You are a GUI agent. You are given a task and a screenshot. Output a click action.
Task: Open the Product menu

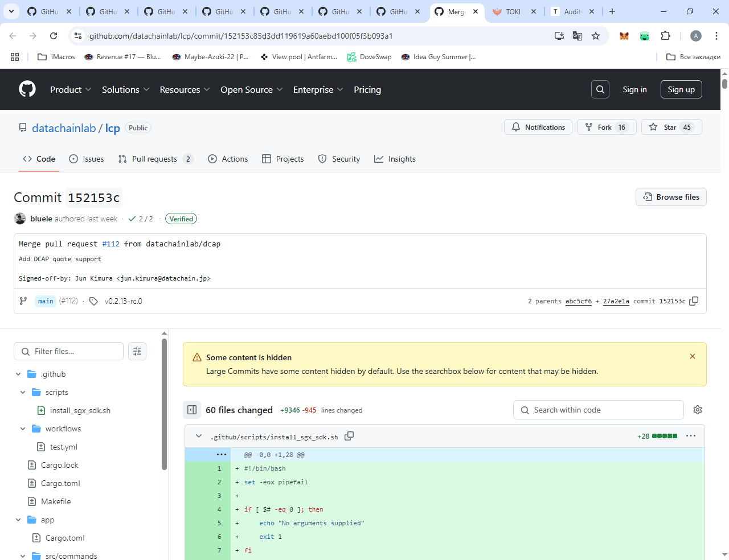[x=71, y=89]
